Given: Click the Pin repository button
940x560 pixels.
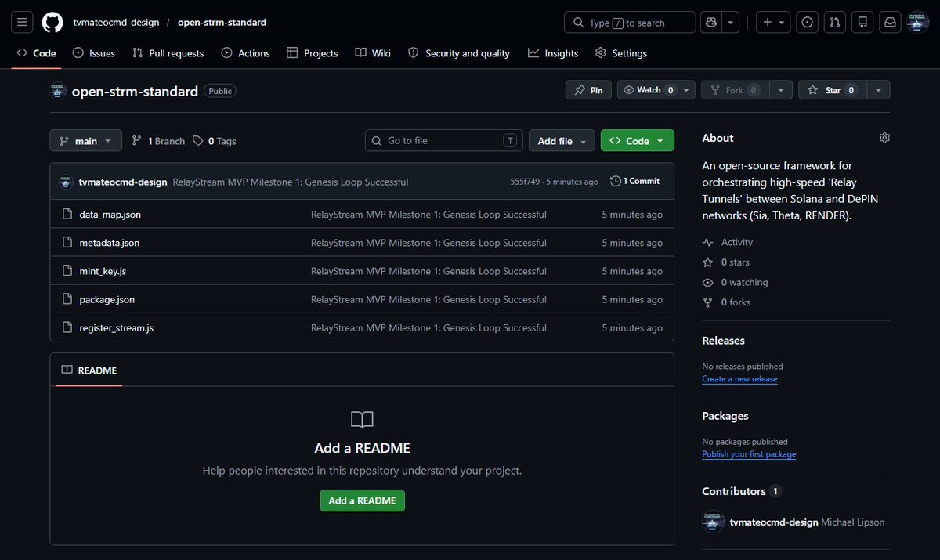Looking at the screenshot, I should [x=588, y=90].
